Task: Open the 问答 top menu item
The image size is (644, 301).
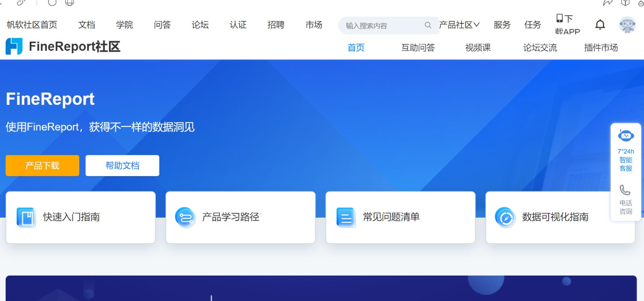Action: [162, 25]
